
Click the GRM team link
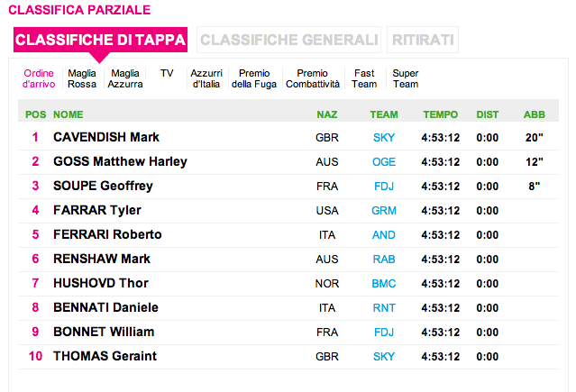(384, 211)
